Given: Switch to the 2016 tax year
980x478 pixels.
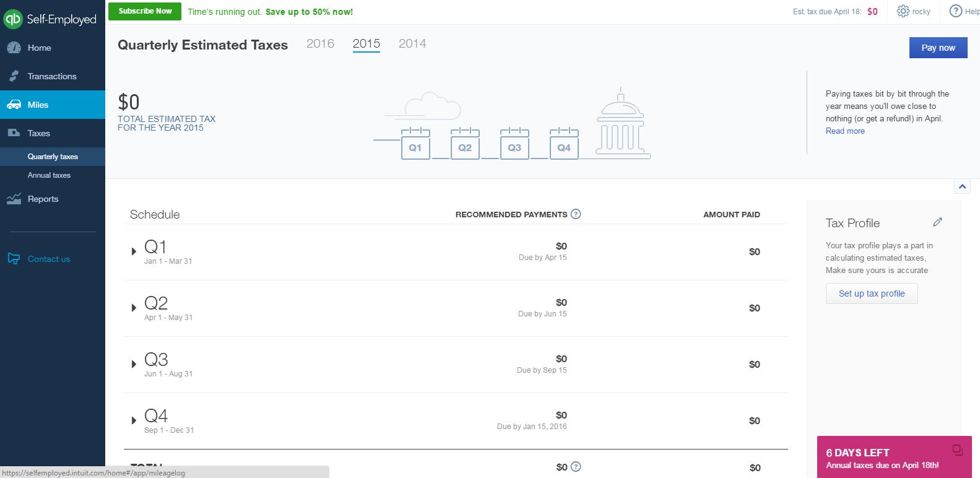Looking at the screenshot, I should click(x=320, y=43).
